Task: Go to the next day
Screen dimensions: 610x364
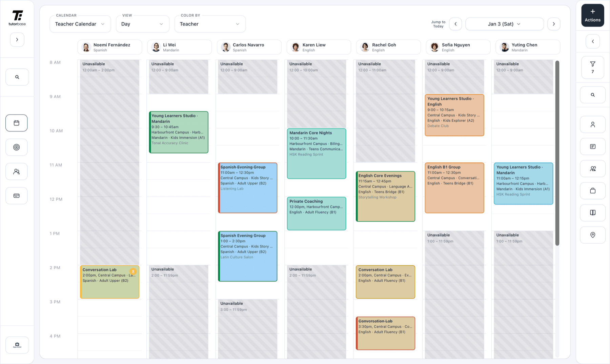Action: tap(554, 24)
